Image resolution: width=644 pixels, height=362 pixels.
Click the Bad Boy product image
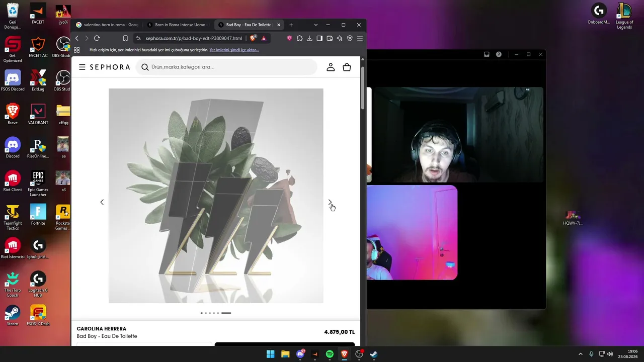[216, 196]
